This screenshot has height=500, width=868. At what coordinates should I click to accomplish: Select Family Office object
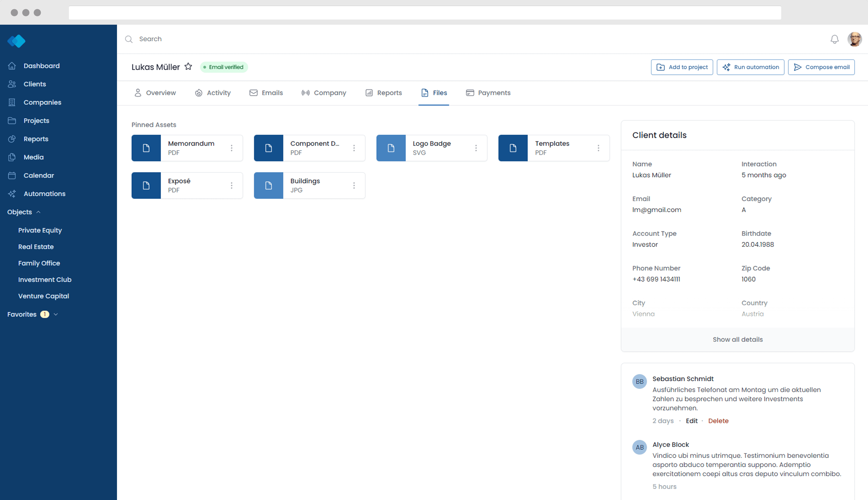pyautogui.click(x=39, y=263)
